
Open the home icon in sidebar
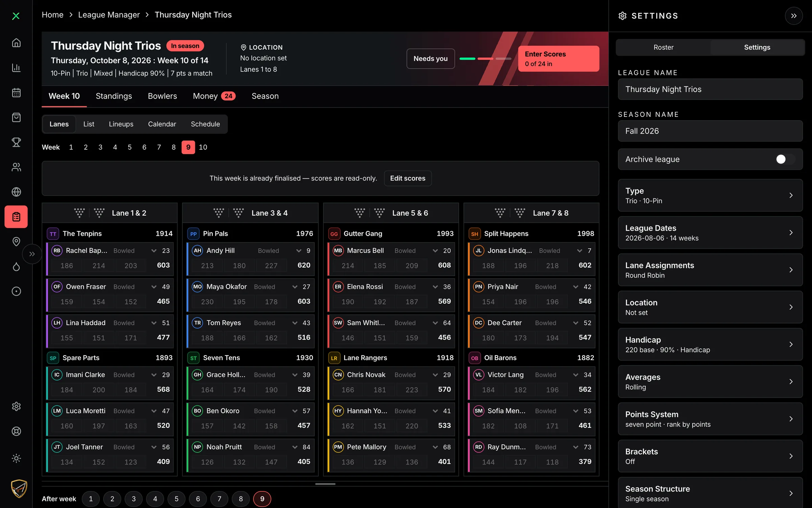[x=16, y=43]
